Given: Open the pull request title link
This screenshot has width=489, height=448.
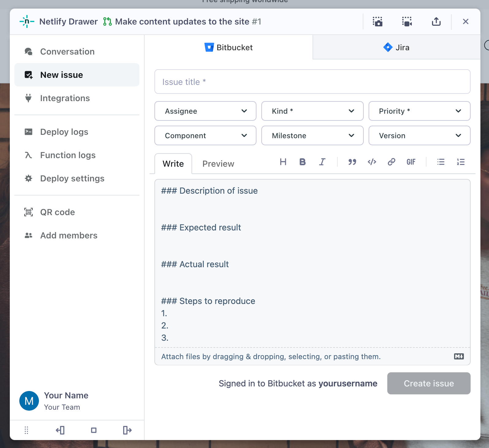Looking at the screenshot, I should click(188, 21).
